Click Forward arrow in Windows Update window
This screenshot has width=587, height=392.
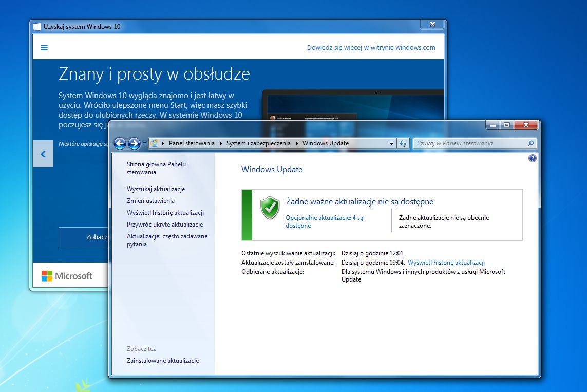click(134, 143)
